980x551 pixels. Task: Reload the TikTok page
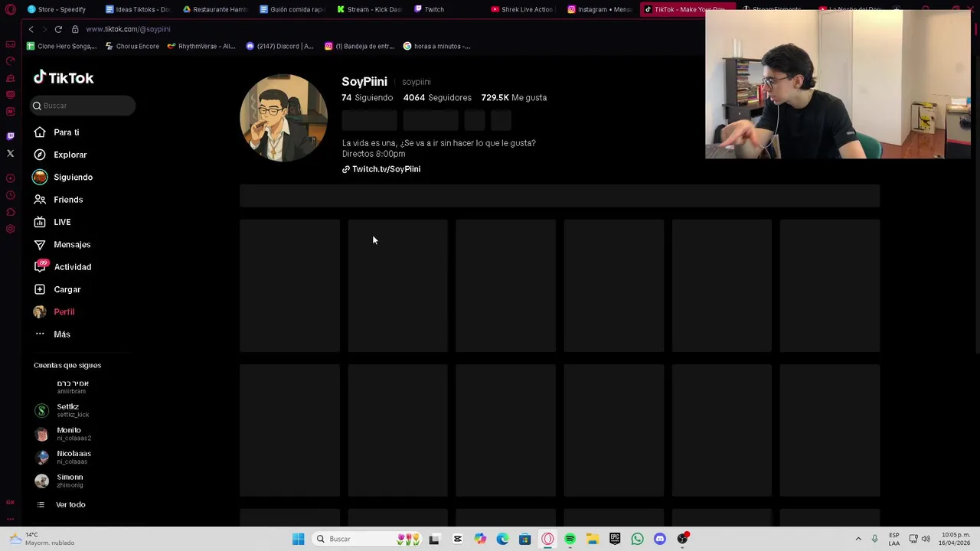(58, 29)
